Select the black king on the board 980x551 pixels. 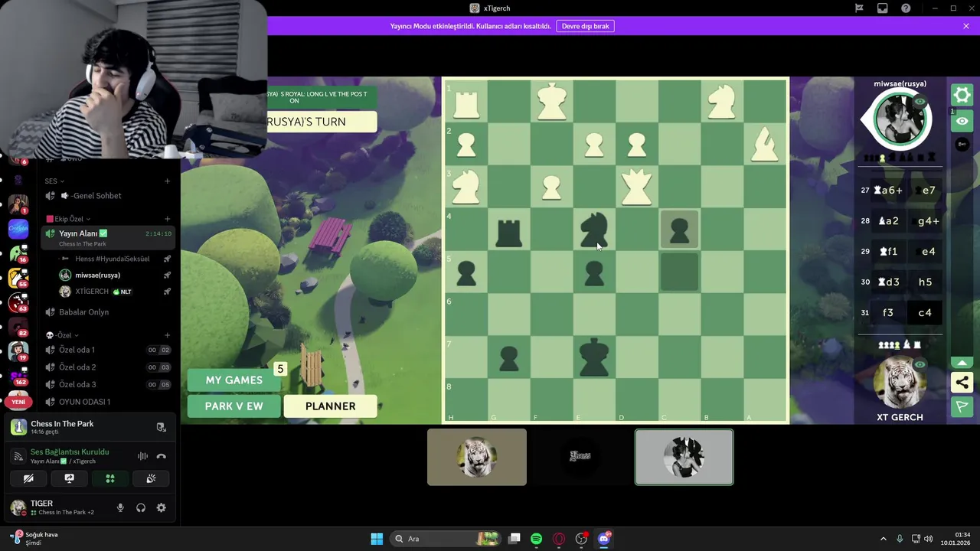[x=593, y=357]
